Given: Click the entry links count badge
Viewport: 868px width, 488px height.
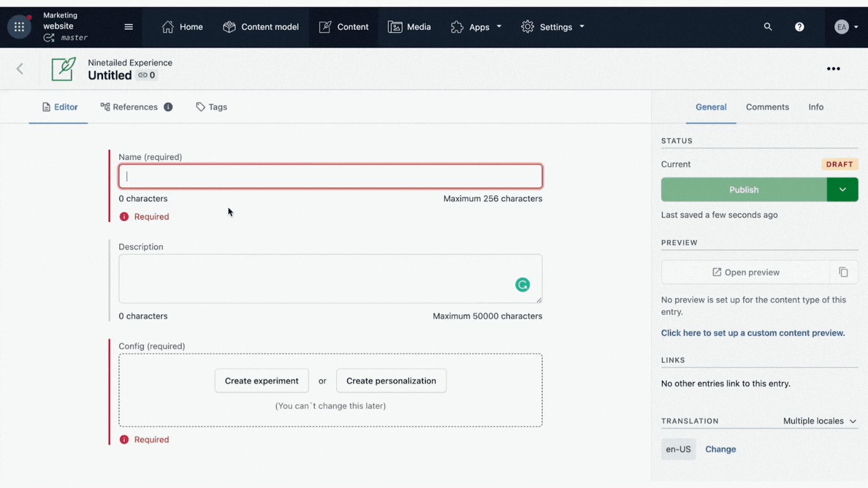Looking at the screenshot, I should click(147, 75).
